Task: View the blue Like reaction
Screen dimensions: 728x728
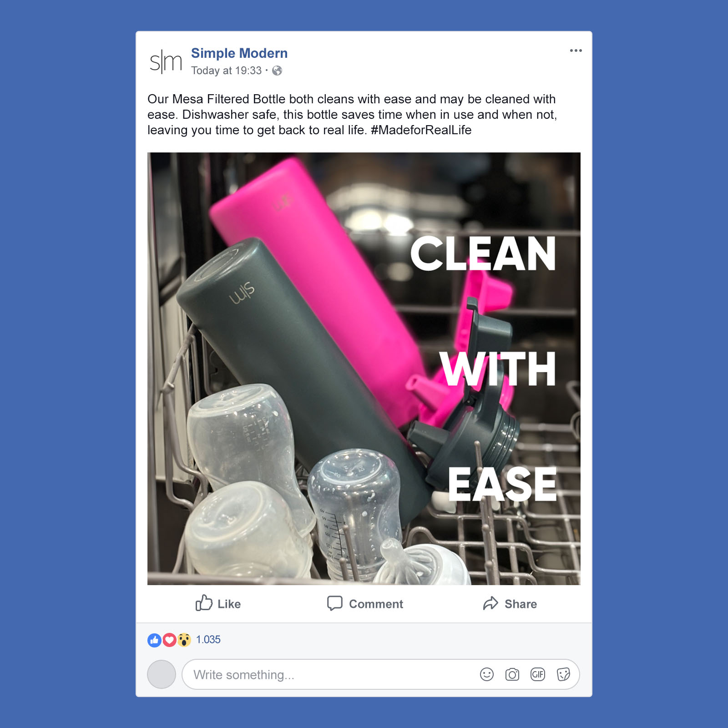Action: coord(155,640)
